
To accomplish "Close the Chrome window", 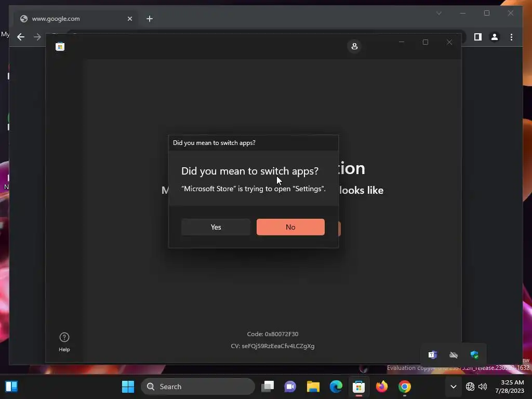I will pos(510,13).
